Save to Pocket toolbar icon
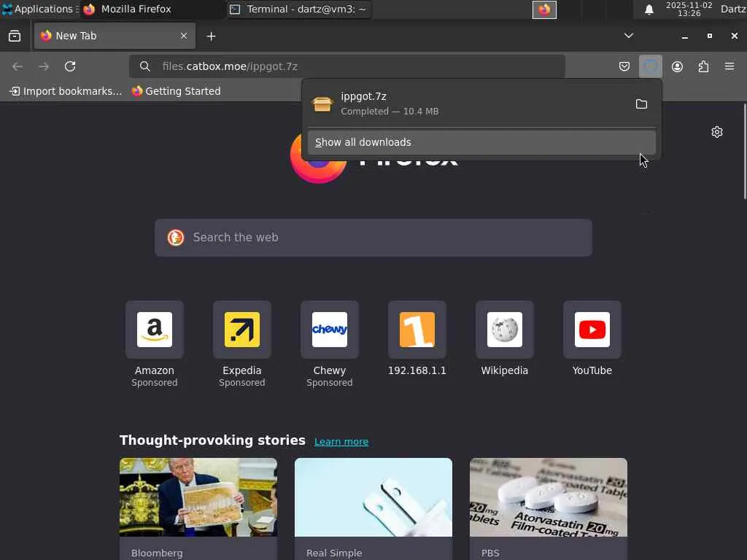This screenshot has height=560, width=747. click(624, 66)
